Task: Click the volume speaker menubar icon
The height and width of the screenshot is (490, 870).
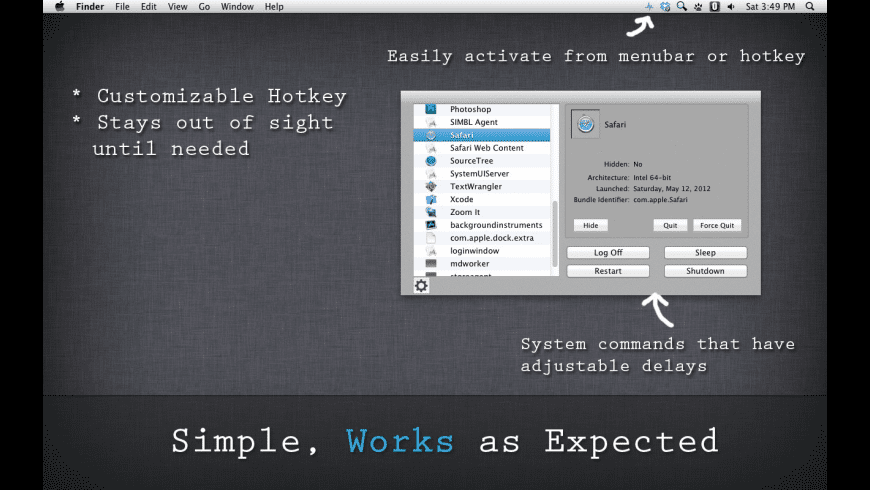Action: 731,7
